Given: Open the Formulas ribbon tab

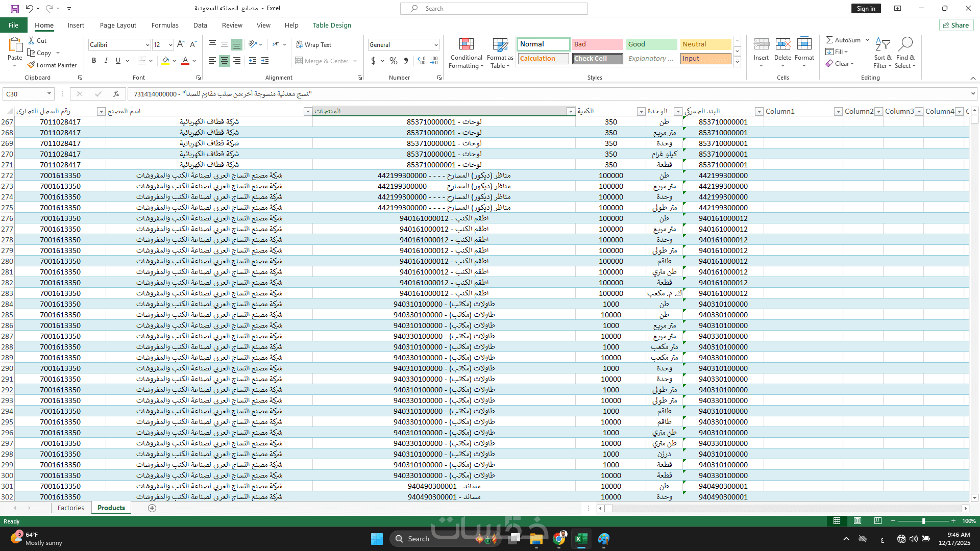Looking at the screenshot, I should 165,25.
